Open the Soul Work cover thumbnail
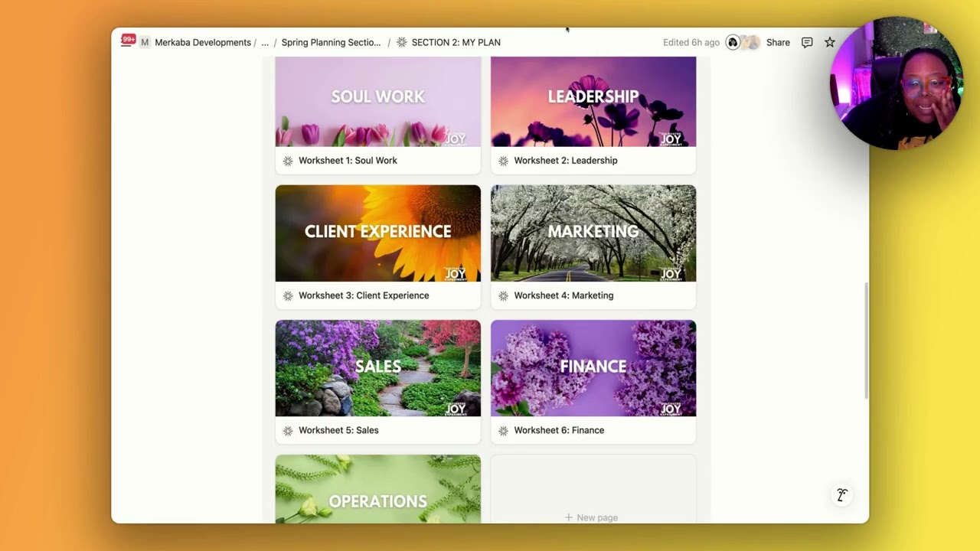 (x=378, y=101)
